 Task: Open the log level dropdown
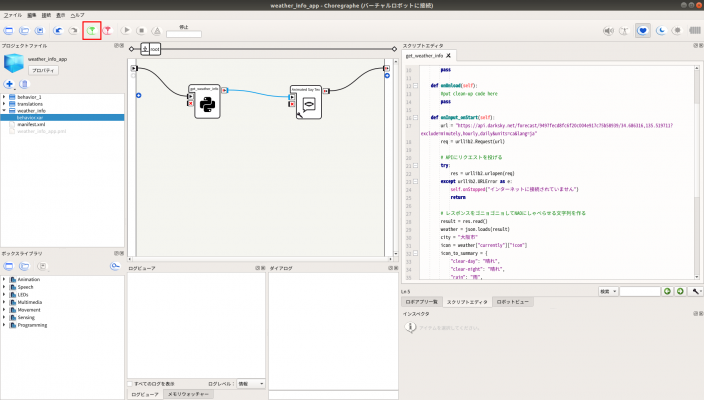pyautogui.click(x=250, y=383)
